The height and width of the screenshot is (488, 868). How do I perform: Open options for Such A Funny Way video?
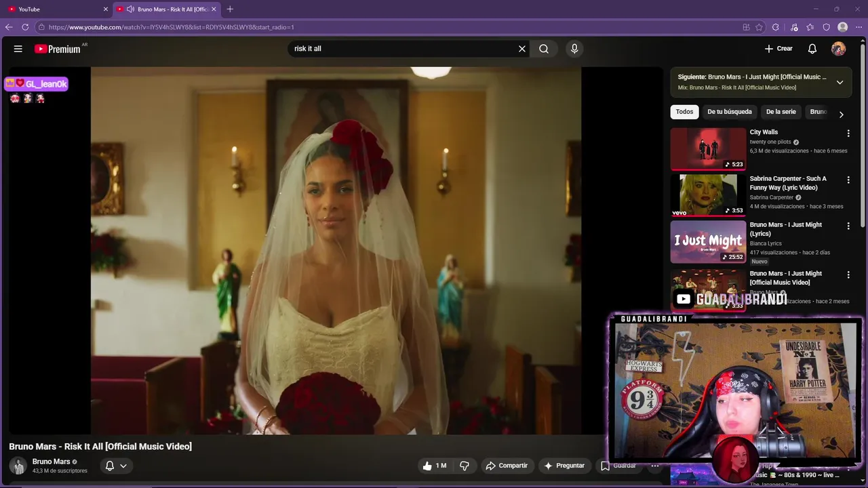pos(848,180)
